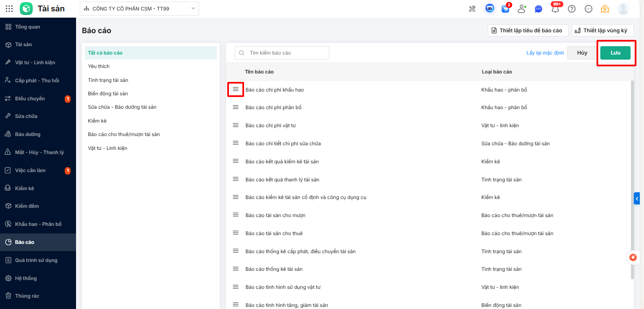Viewport: 644px width, 309px height.
Task: Click the Bảo dưỡng sidebar icon
Action: (8, 134)
